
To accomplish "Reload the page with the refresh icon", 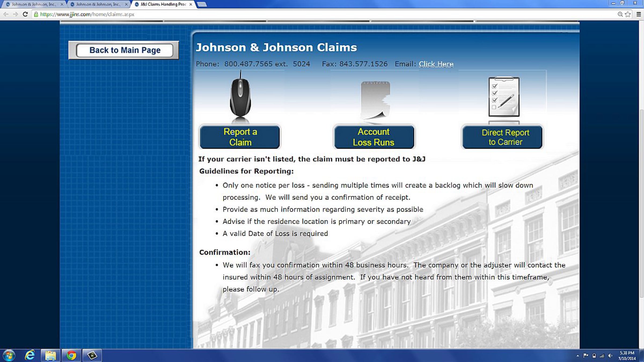I will (x=25, y=14).
